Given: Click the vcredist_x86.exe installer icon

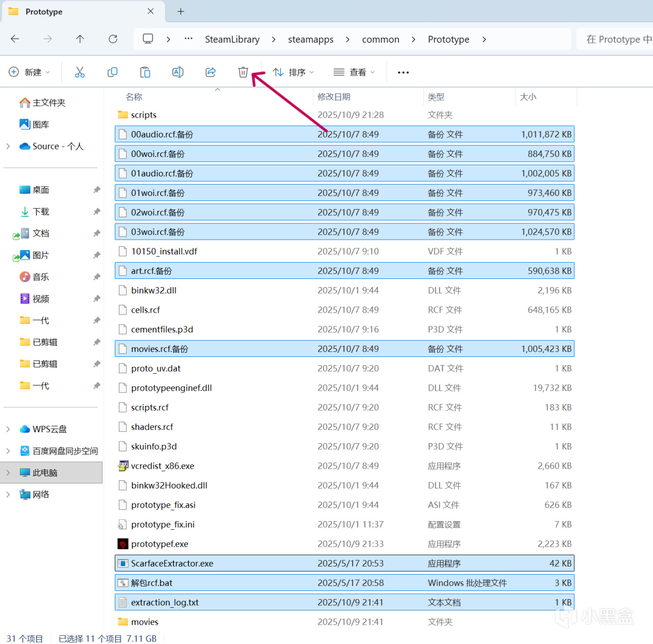Looking at the screenshot, I should coord(123,466).
